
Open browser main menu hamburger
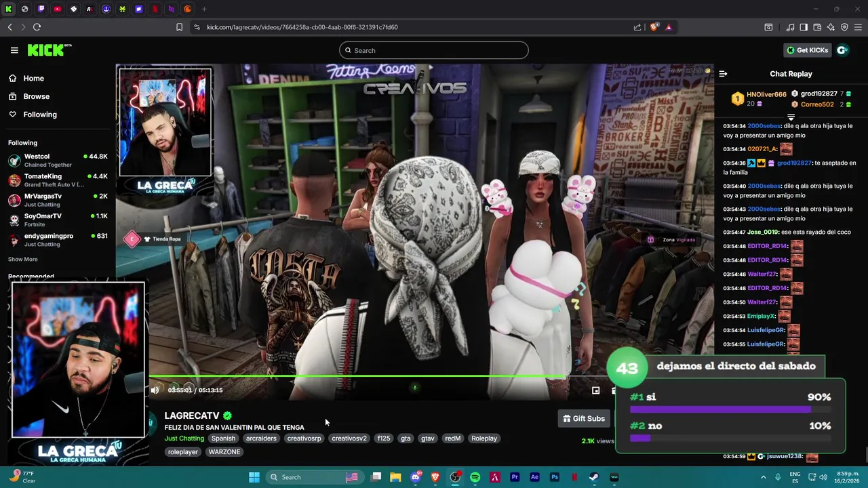(x=859, y=27)
